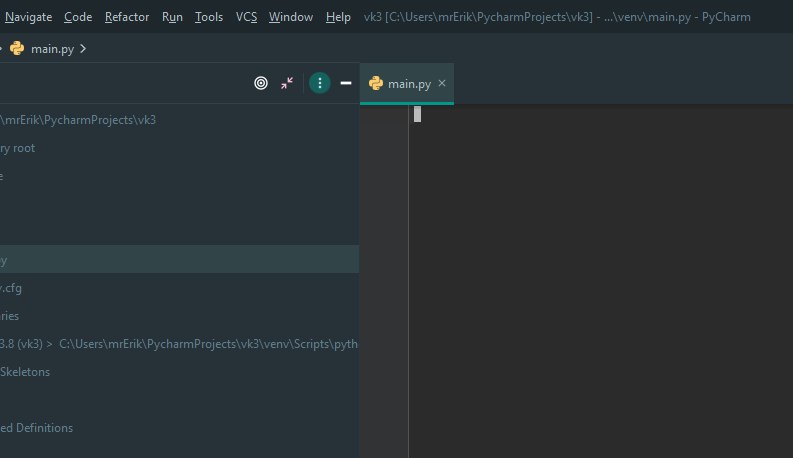Image resolution: width=793 pixels, height=458 pixels.
Task: Open the Help menu
Action: pos(338,17)
